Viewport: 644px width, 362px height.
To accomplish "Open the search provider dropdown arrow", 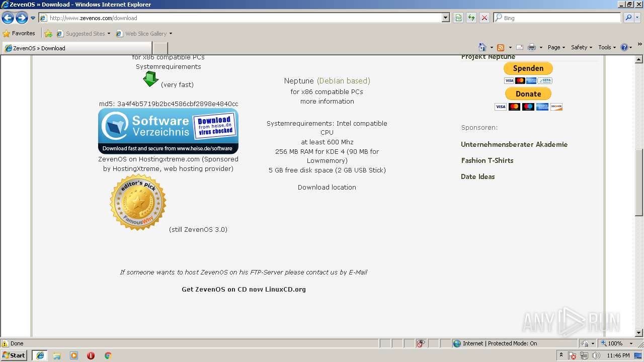I will point(637,18).
